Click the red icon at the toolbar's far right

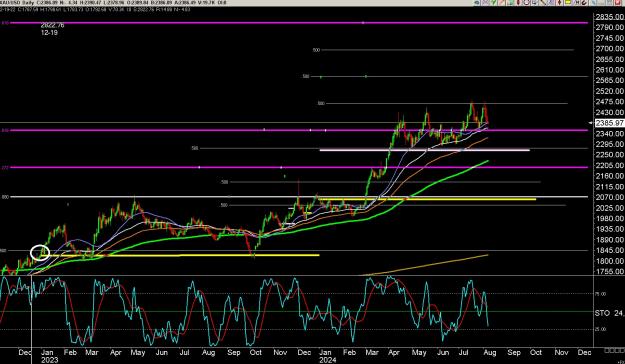(617, 2)
